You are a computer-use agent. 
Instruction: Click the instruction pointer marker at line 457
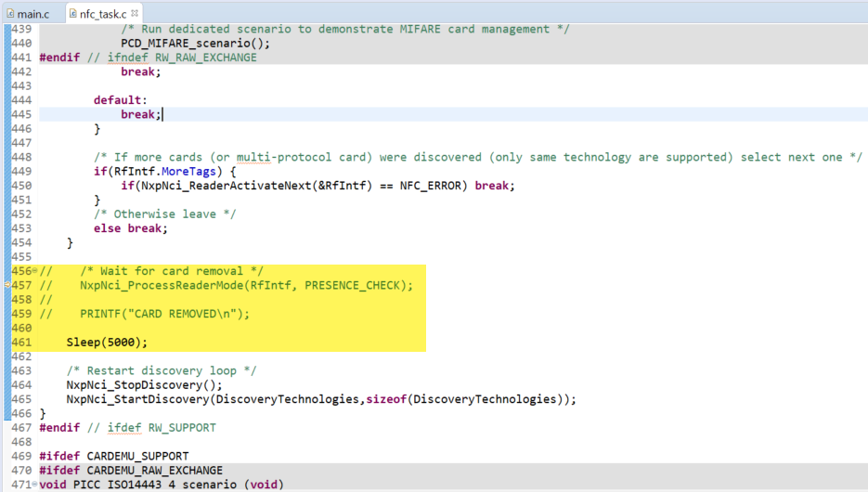coord(7,285)
